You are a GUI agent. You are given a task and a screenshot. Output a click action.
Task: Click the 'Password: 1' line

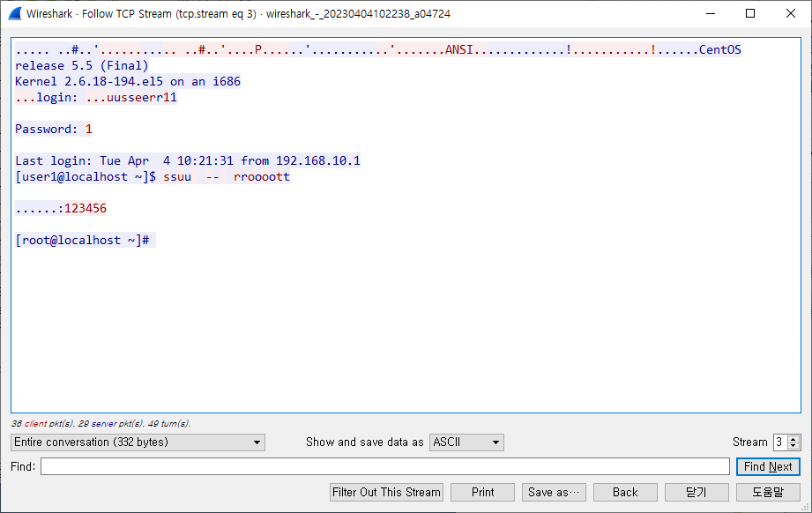coord(54,129)
